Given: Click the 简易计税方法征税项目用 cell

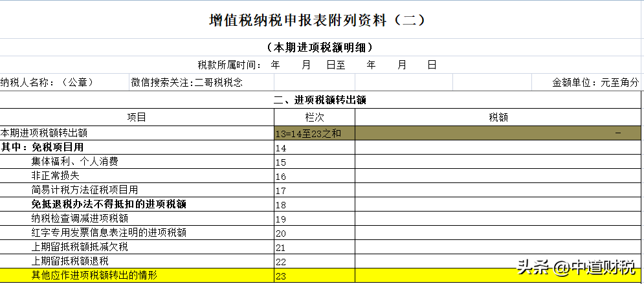Looking at the screenshot, I should click(85, 190).
